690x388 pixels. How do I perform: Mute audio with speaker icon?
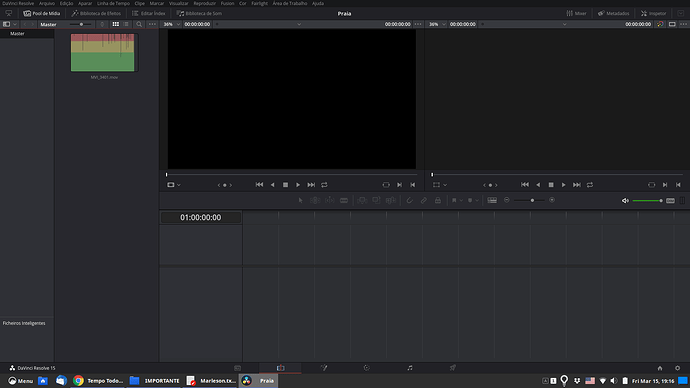click(x=625, y=201)
